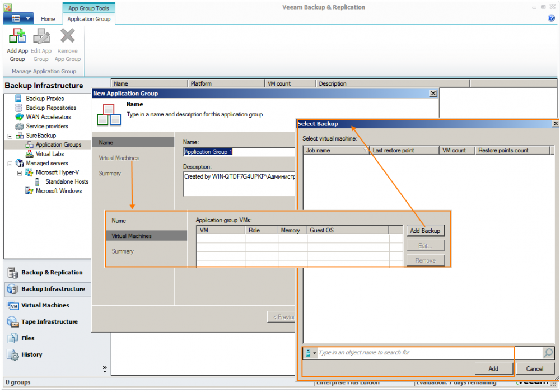The image size is (560, 392).
Task: Sort VM list by Role column
Action: (x=262, y=230)
